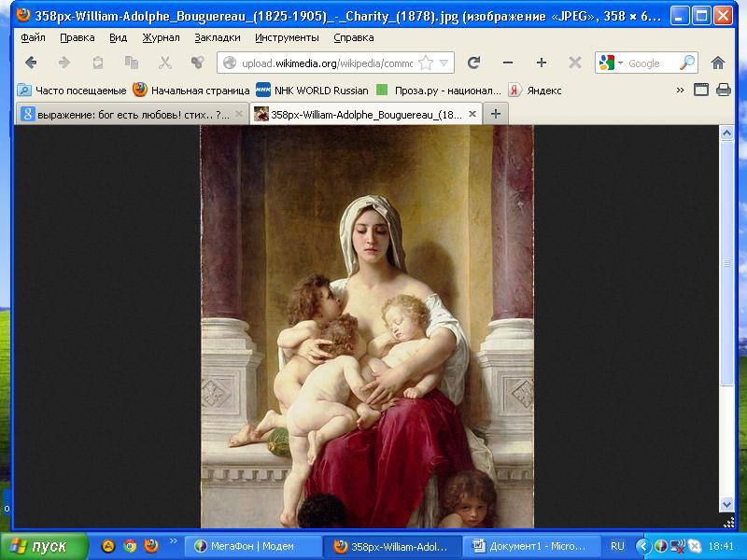Open the search engine selector dropdown
The image size is (747, 560).
[x=620, y=63]
